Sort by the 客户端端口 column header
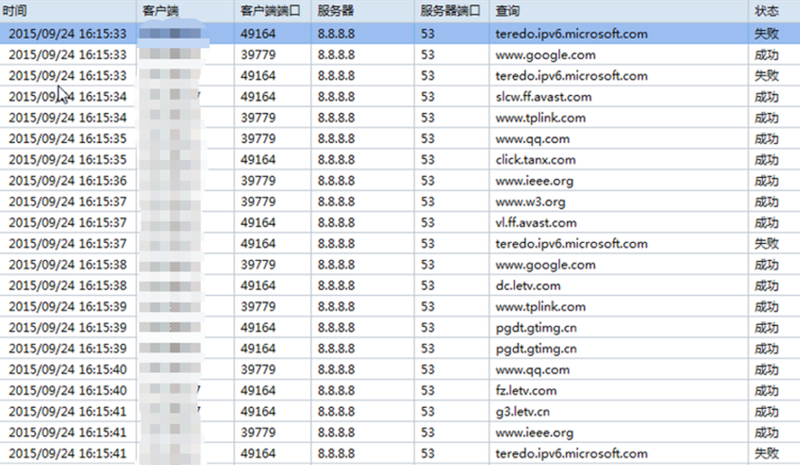The width and height of the screenshot is (800, 465). pyautogui.click(x=272, y=11)
